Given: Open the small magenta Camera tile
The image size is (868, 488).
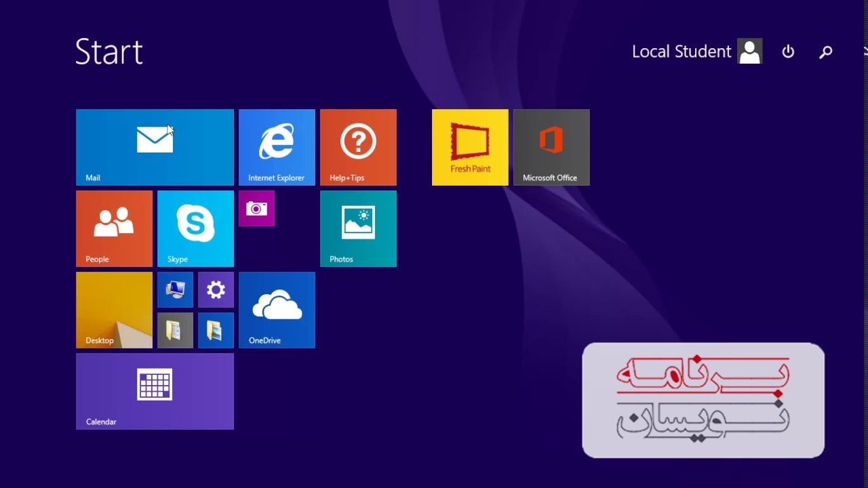Looking at the screenshot, I should [x=256, y=208].
